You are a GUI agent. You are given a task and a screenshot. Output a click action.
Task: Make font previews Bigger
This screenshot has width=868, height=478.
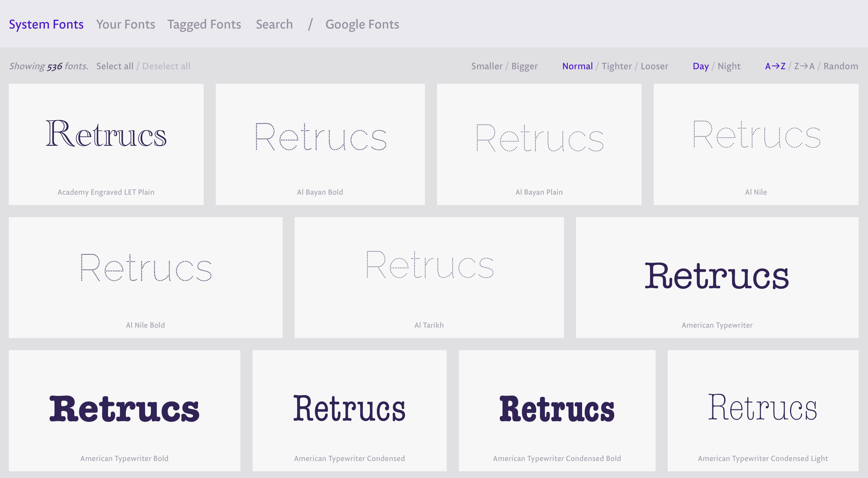pyautogui.click(x=524, y=66)
